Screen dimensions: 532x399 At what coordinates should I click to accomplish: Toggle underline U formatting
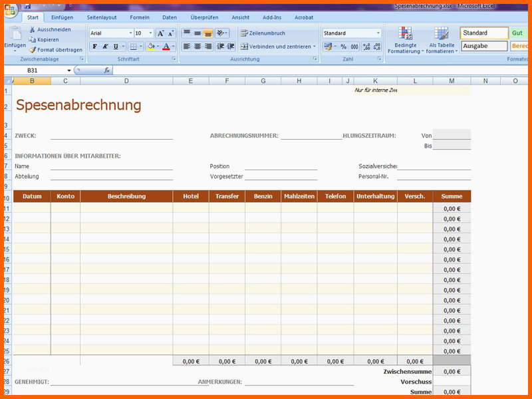point(116,47)
